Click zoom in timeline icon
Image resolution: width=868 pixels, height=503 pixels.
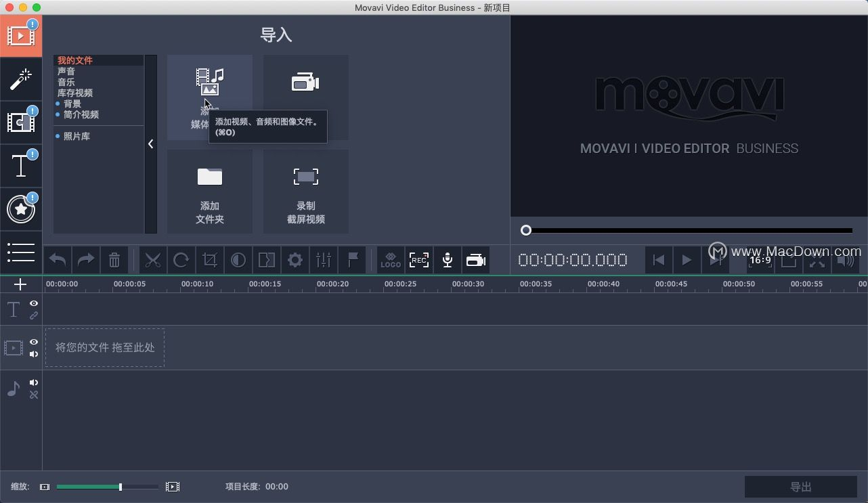pos(173,487)
